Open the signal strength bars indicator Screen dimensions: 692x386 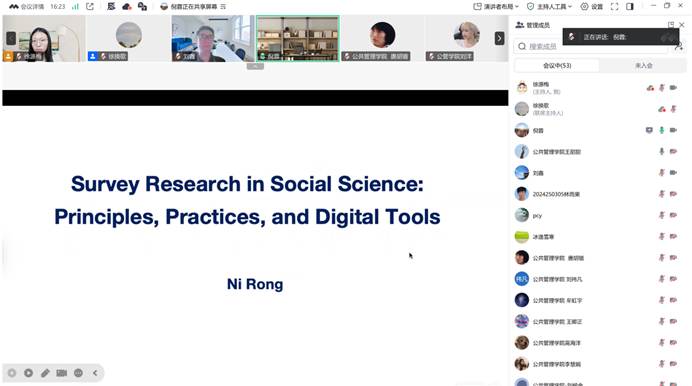tap(75, 7)
